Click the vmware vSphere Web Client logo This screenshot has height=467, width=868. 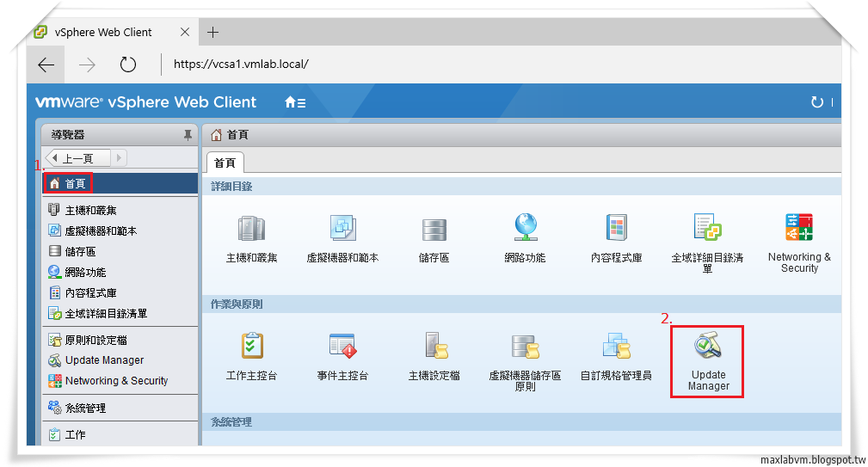145,102
